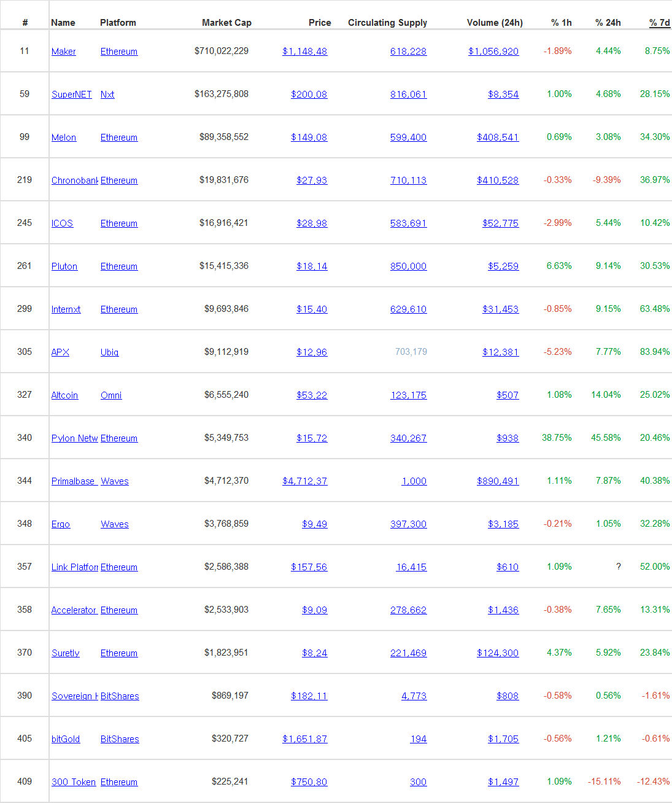Open the Chronobank token link
Screen dimensions: 672x803
(75, 180)
